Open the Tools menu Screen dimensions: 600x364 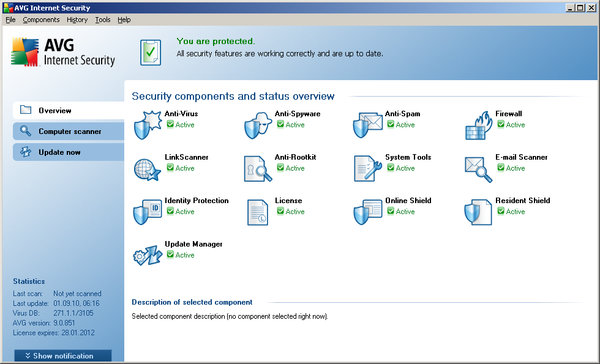tap(103, 20)
